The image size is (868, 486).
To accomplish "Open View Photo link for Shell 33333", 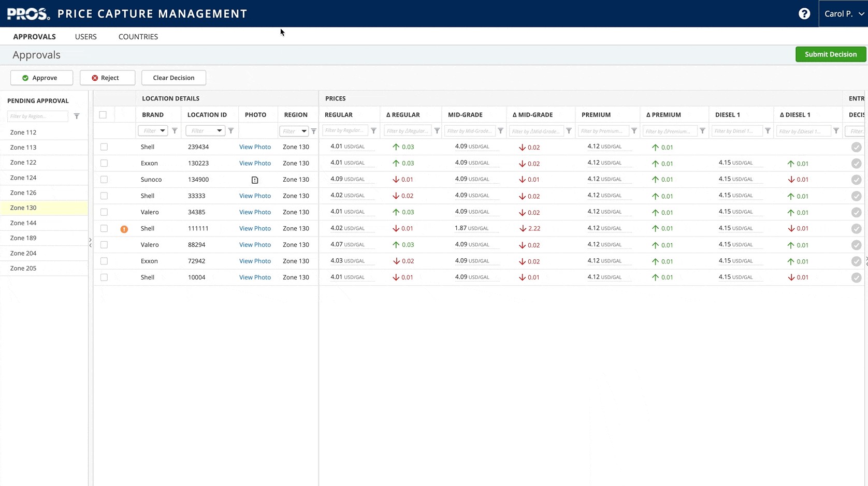I will tap(255, 196).
